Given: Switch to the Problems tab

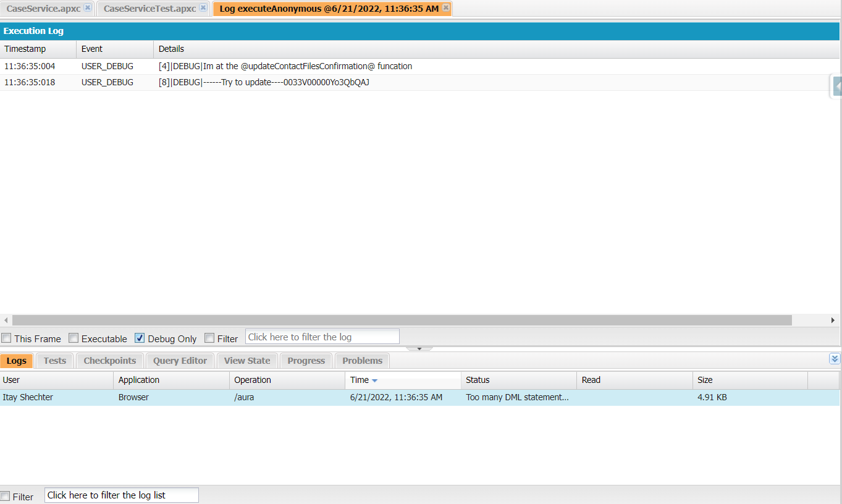Looking at the screenshot, I should [363, 361].
